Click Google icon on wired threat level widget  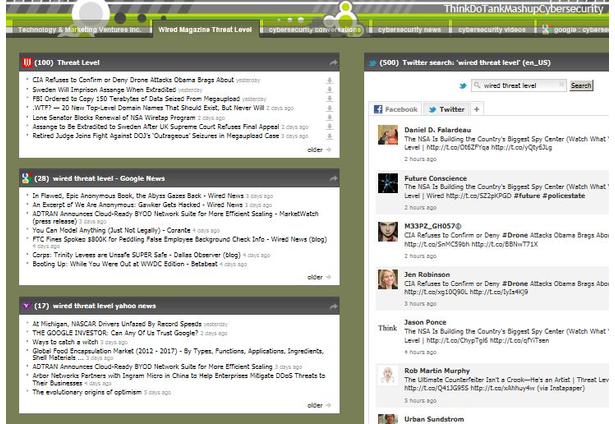(27, 178)
